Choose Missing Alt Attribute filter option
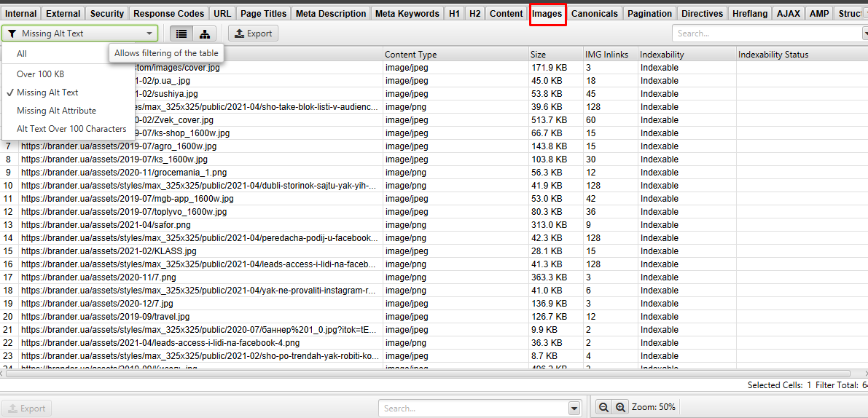Screen dimensions: 868x418 click(56, 111)
